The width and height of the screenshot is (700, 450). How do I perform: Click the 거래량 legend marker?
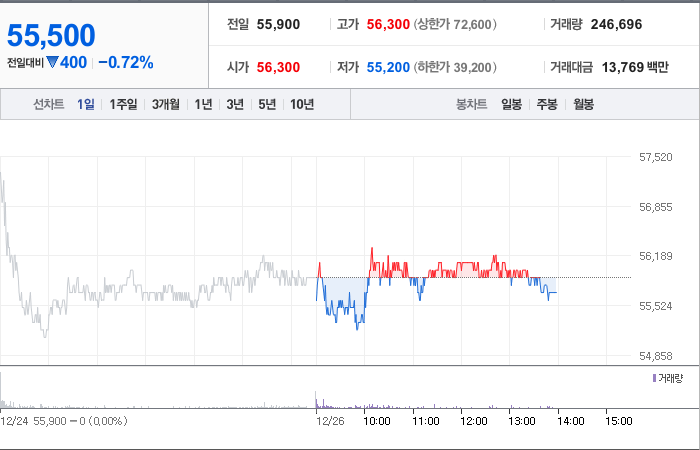[654, 379]
